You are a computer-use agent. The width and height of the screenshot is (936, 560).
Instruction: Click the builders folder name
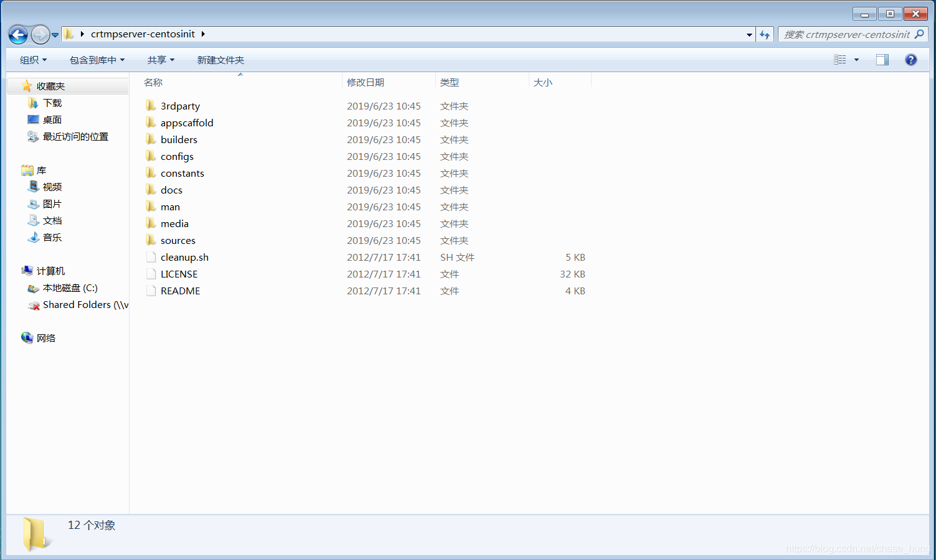(x=179, y=140)
